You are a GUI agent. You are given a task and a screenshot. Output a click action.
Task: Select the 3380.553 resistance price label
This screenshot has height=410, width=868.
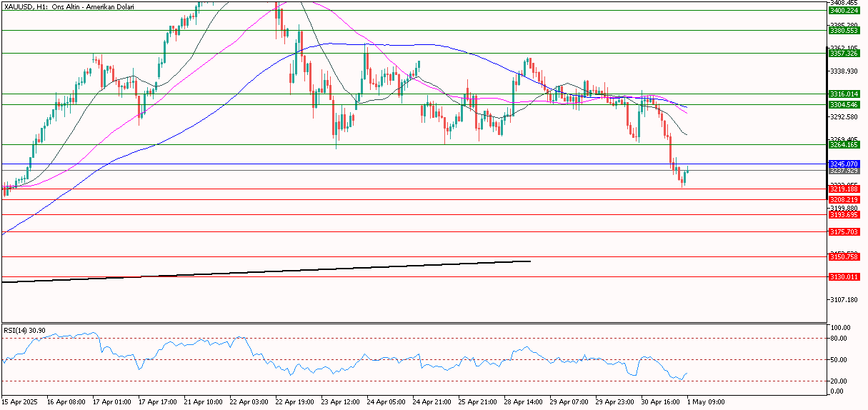pyautogui.click(x=843, y=31)
